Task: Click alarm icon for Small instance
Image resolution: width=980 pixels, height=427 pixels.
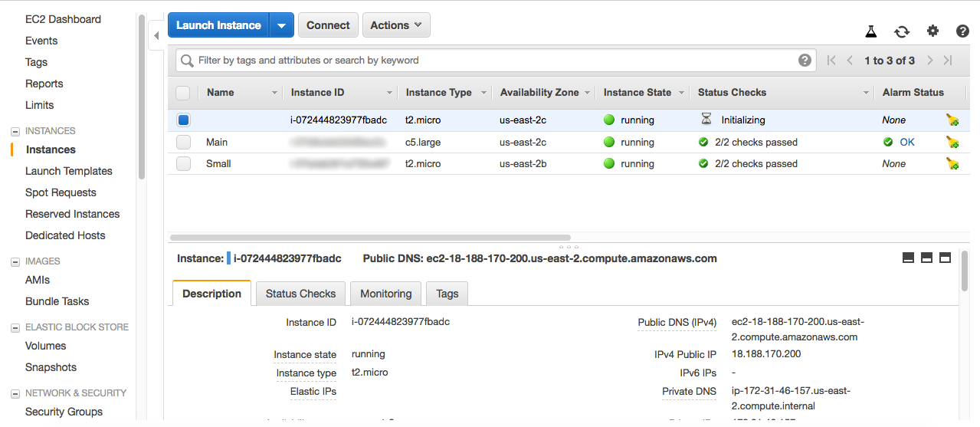Action: coord(952,163)
